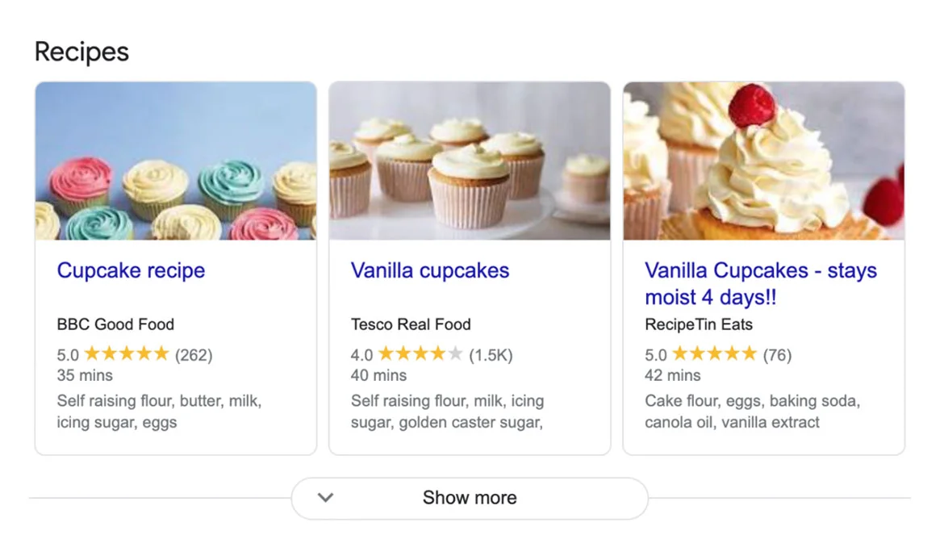944x560 pixels.
Task: Select the RecipeTin Eats source name
Action: pyautogui.click(x=699, y=324)
